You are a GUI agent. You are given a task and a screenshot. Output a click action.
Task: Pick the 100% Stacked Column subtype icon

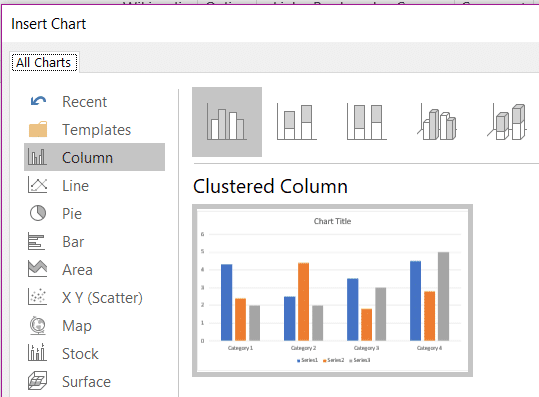pyautogui.click(x=367, y=122)
